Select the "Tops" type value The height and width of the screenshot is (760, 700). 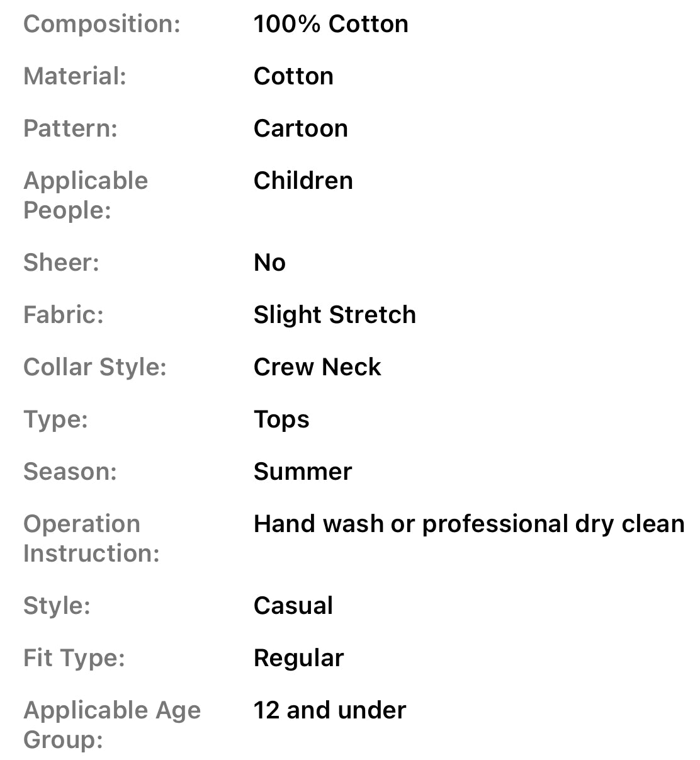tap(281, 419)
